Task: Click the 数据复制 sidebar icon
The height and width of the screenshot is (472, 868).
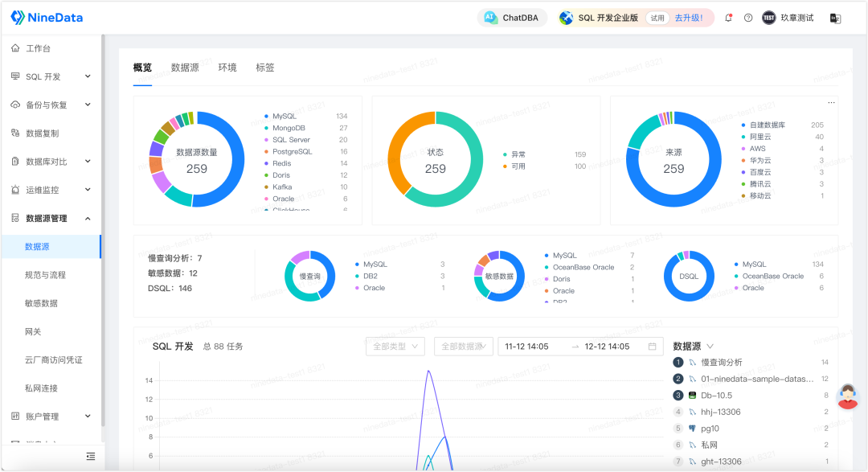Action: (x=15, y=133)
